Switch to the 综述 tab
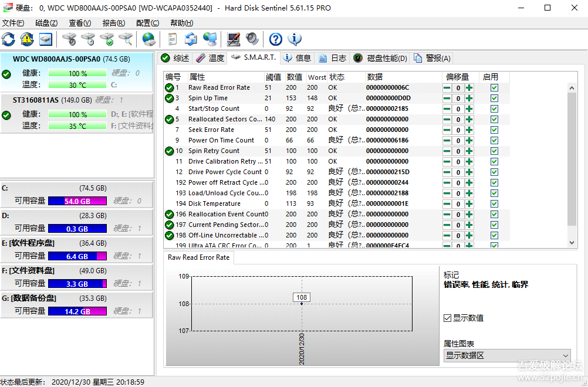This screenshot has width=588, height=387. tap(175, 58)
